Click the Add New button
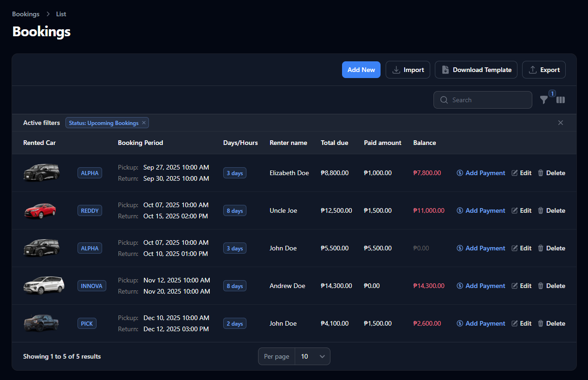 pos(361,70)
